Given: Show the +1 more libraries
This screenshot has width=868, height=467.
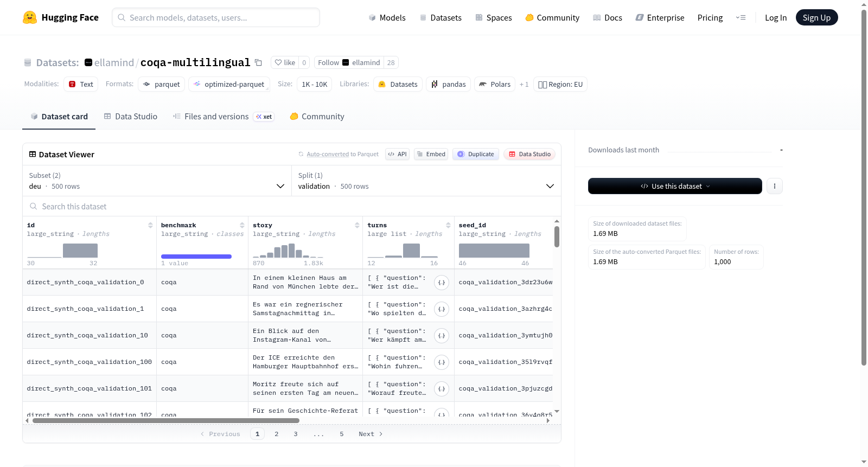Looking at the screenshot, I should [524, 85].
